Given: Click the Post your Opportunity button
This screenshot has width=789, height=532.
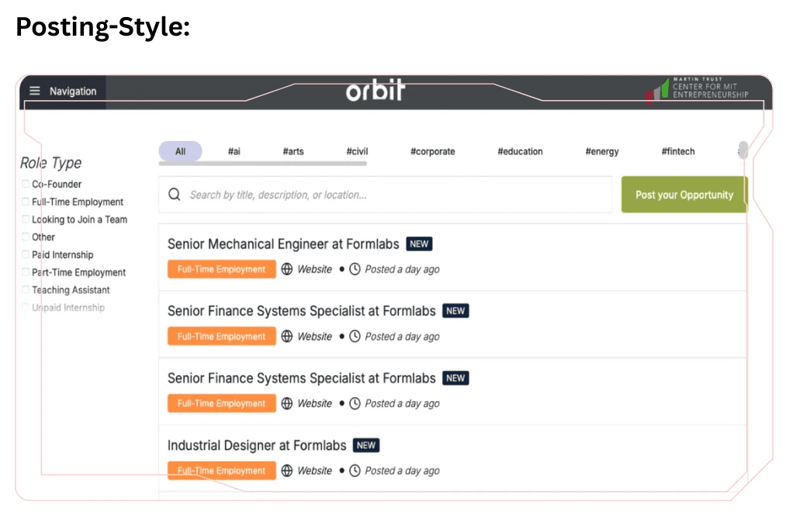Looking at the screenshot, I should pyautogui.click(x=684, y=195).
